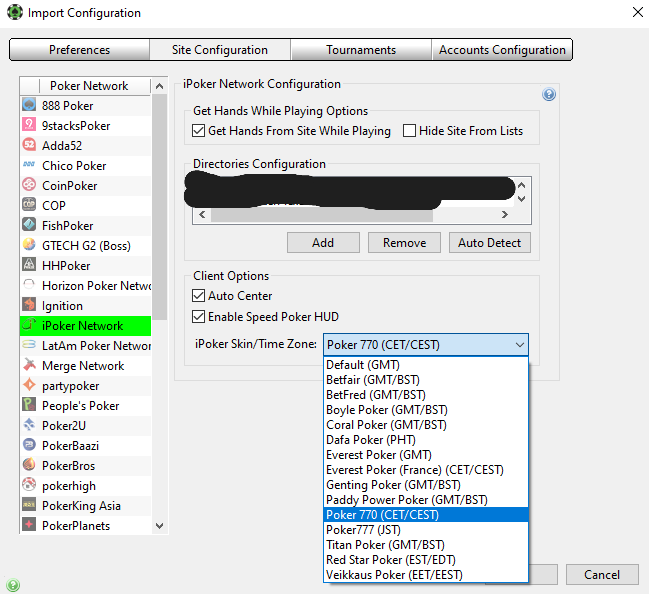Image resolution: width=649 pixels, height=594 pixels.
Task: Choose Paddy Power Poker (GMT/BST) option
Action: 426,500
